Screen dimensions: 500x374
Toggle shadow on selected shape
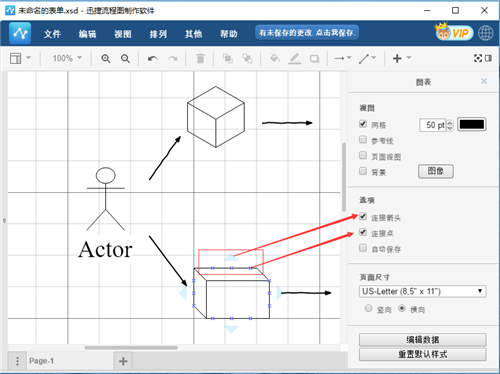(x=314, y=59)
